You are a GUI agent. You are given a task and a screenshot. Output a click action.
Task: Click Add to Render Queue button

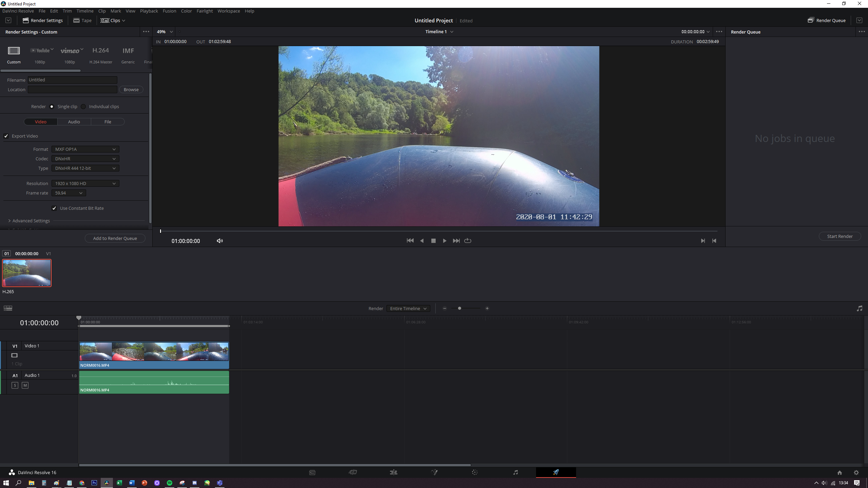click(x=115, y=238)
